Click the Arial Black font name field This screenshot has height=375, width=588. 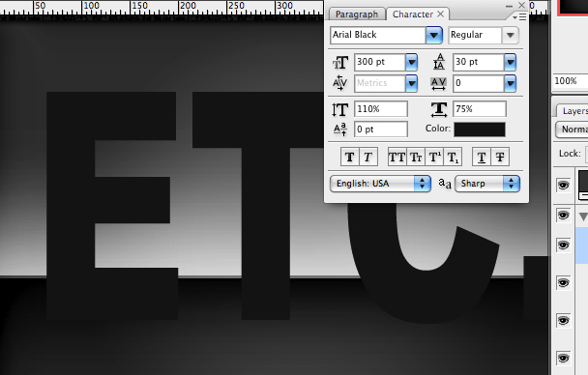tap(378, 35)
